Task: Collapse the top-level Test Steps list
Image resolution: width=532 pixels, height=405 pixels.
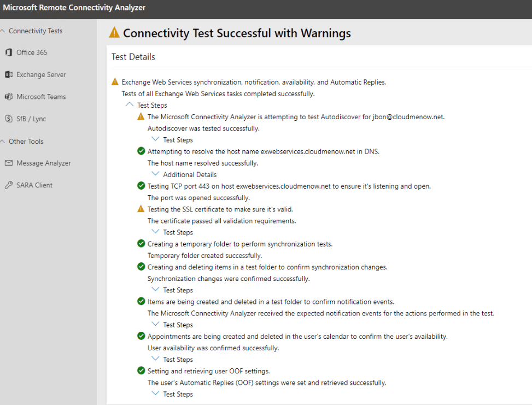Action: click(x=130, y=105)
